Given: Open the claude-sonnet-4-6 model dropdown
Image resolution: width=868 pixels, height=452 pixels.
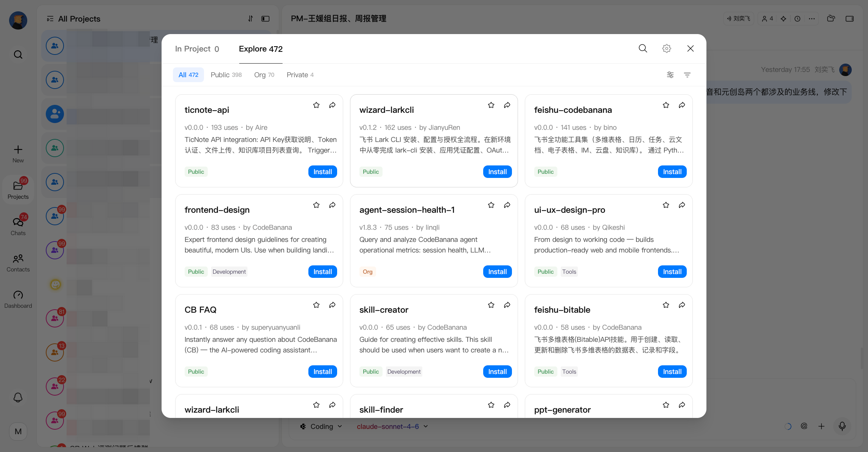Looking at the screenshot, I should [392, 427].
